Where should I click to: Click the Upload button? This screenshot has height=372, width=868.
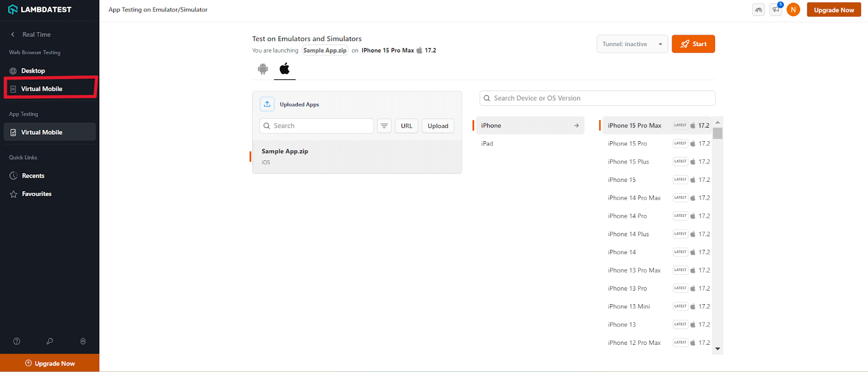pyautogui.click(x=438, y=125)
